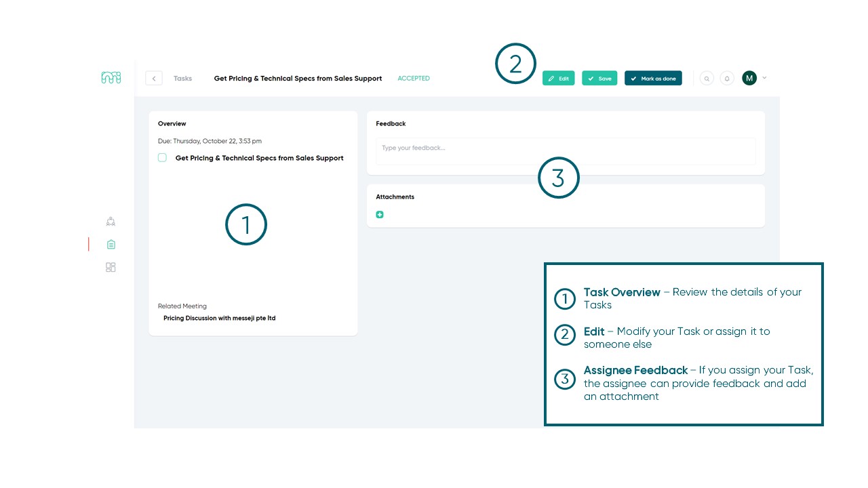Click the search icon in header
Viewport: 868px width, 488px height.
pyautogui.click(x=707, y=78)
